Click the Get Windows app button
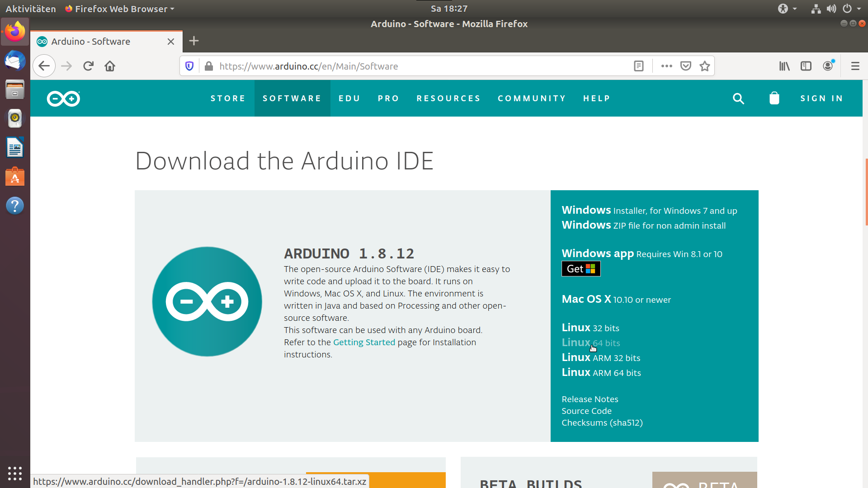 point(581,269)
